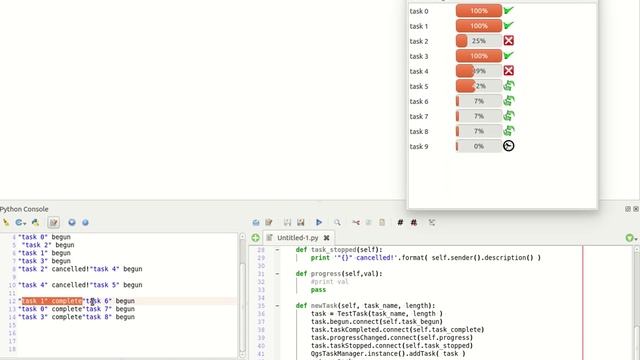Run the script with play button
Screen dimensions: 640x360
tap(319, 222)
